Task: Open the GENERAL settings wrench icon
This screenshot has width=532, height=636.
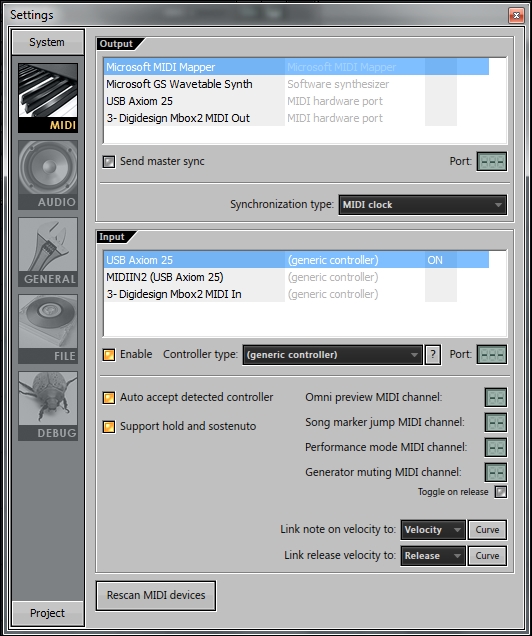Action: coord(47,252)
